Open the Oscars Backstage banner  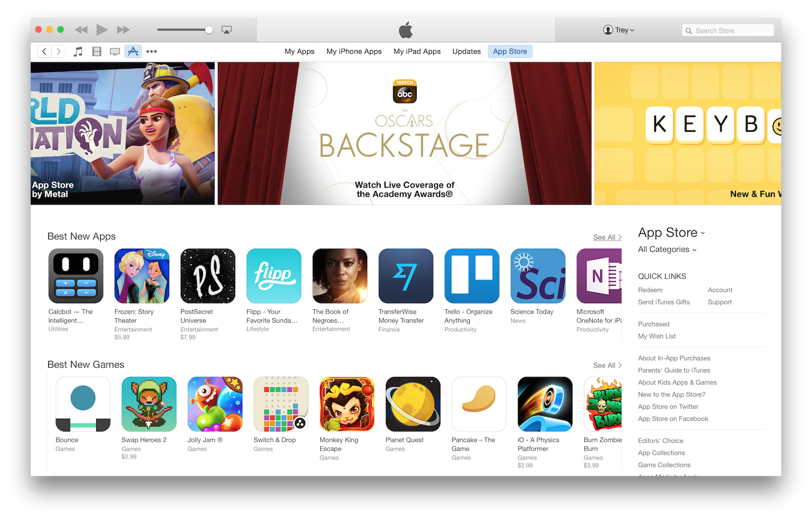coord(404,133)
